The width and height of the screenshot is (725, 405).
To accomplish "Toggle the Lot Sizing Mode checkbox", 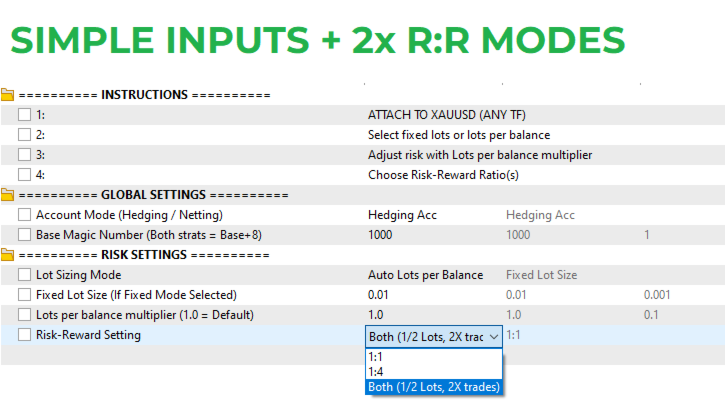I will (25, 275).
